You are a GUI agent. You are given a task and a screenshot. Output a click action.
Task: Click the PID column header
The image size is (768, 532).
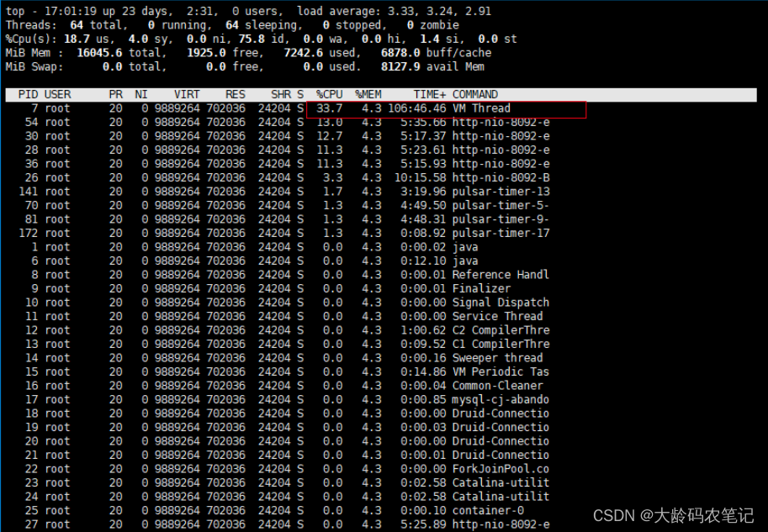click(x=28, y=94)
